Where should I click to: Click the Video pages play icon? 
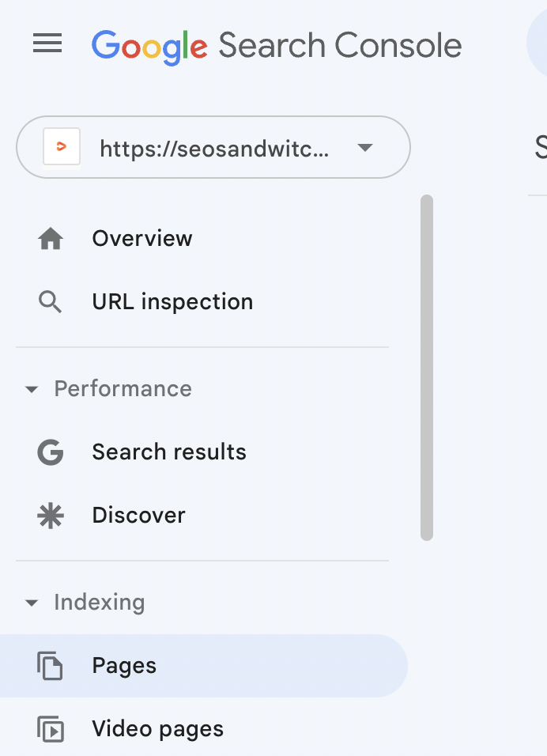(x=51, y=729)
